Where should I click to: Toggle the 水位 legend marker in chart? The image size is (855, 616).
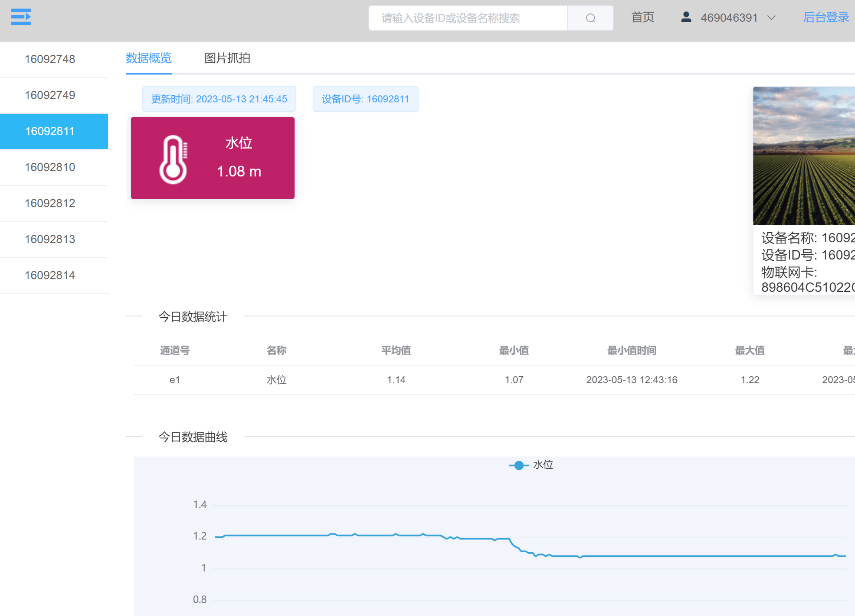coord(519,465)
